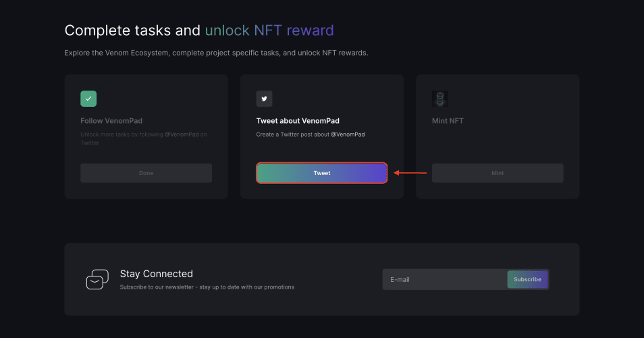This screenshot has height=338, width=644.
Task: Click the green checkmark on Follow VenomPad card
Action: (88, 99)
